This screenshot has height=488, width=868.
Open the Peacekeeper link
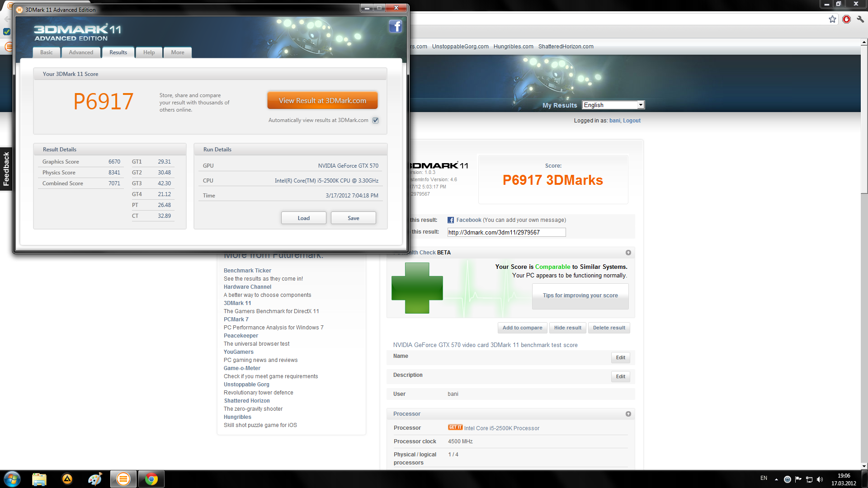241,336
